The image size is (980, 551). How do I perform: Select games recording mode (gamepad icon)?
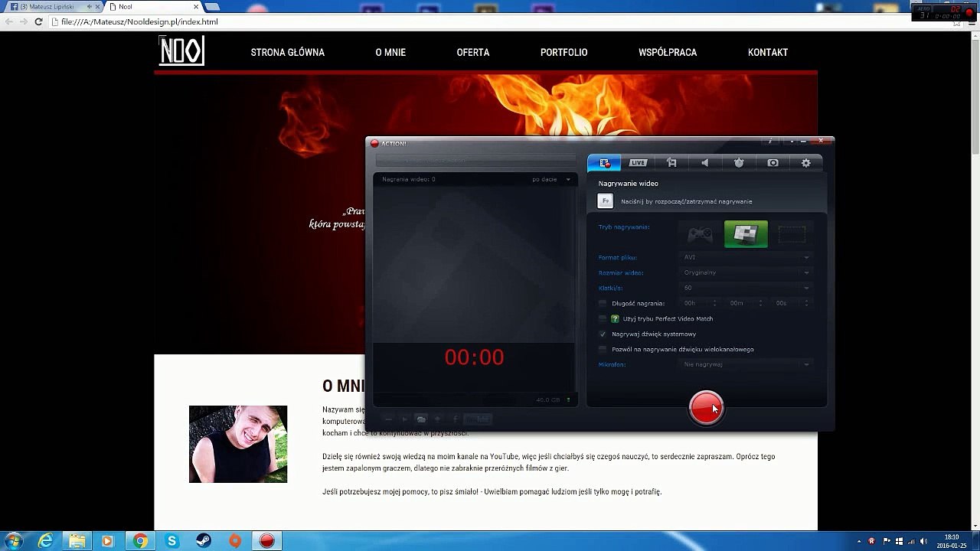click(x=700, y=234)
